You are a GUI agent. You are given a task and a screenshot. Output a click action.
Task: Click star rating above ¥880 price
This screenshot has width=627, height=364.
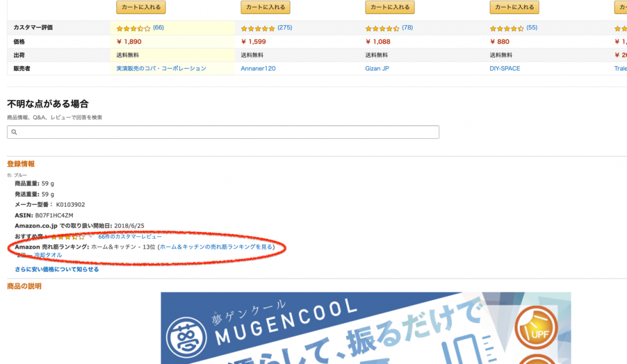(x=506, y=28)
